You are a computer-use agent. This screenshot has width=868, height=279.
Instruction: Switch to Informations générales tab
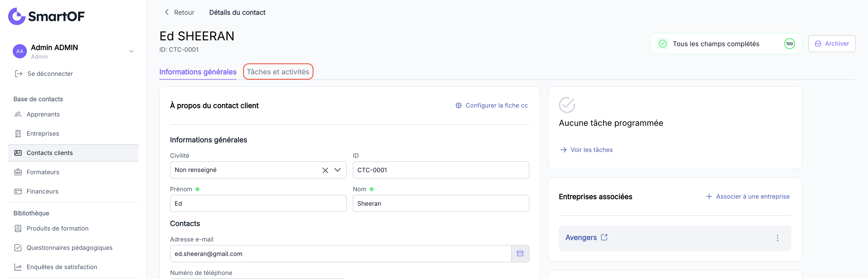coord(198,72)
